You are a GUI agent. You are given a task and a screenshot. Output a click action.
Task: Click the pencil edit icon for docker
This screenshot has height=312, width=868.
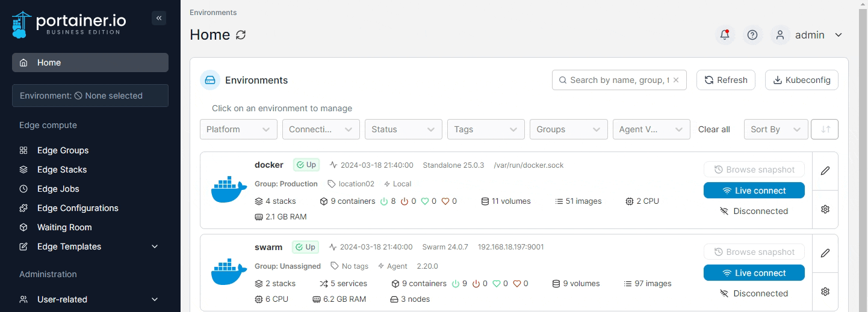point(825,171)
